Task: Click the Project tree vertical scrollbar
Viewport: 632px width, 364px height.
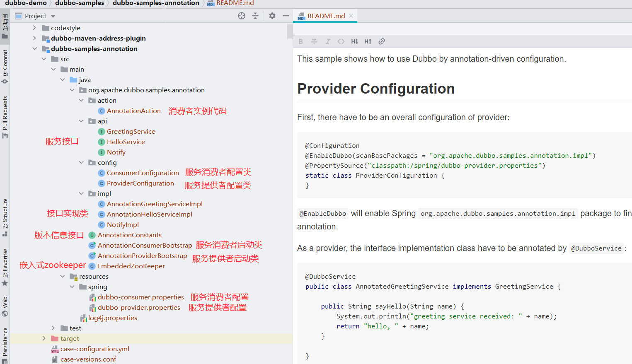Action: (x=290, y=32)
